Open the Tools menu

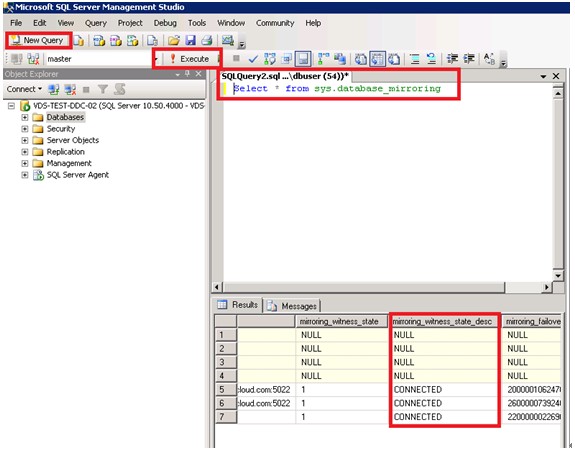pos(197,23)
